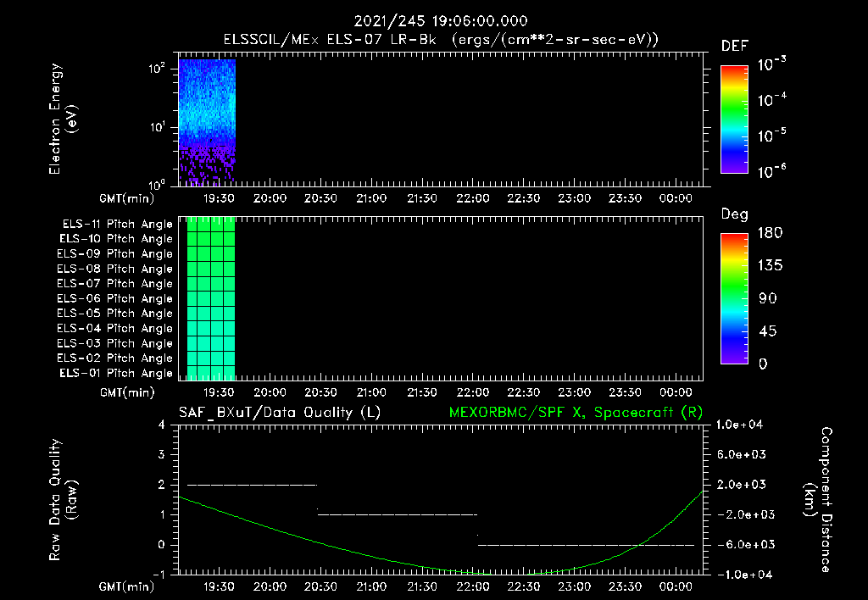Click the 1.0e+04 distance axis value
868x600 pixels.
739,425
